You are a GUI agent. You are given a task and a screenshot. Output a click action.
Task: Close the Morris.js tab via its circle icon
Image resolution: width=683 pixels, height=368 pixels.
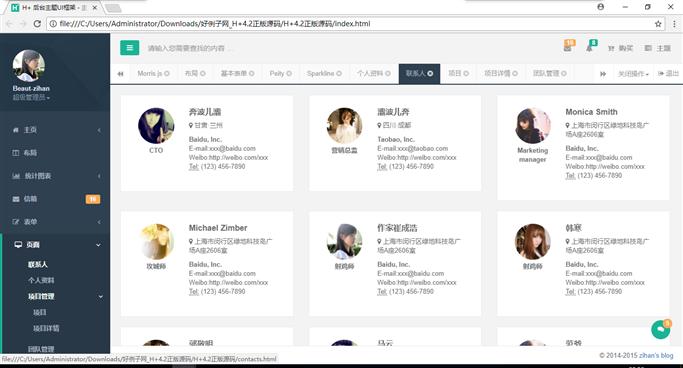pyautogui.click(x=167, y=74)
